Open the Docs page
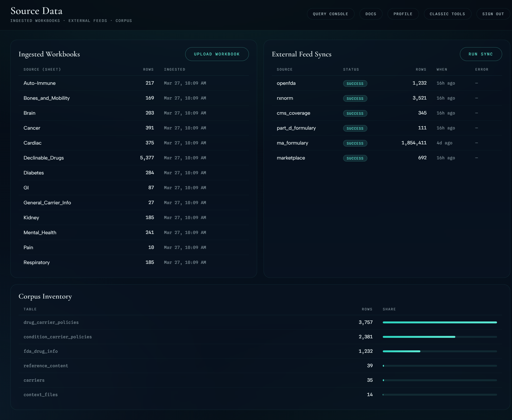 pyautogui.click(x=371, y=14)
